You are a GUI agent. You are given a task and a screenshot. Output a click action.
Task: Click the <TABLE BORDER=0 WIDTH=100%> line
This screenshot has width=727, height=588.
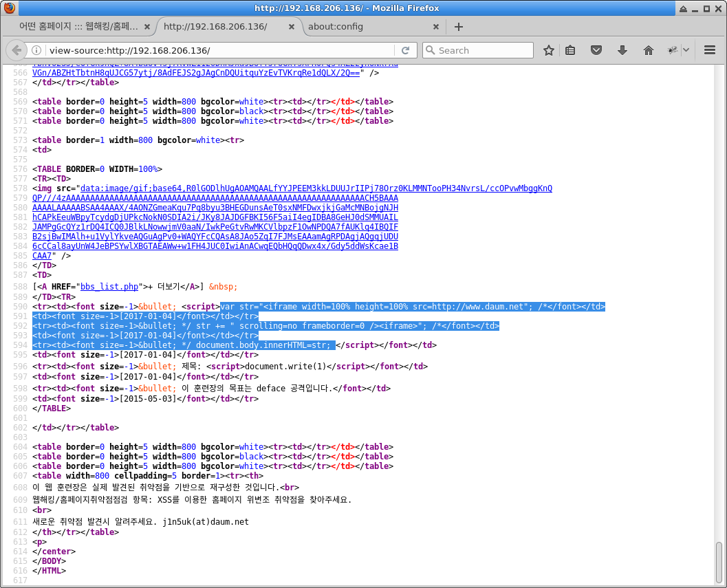[x=98, y=168]
